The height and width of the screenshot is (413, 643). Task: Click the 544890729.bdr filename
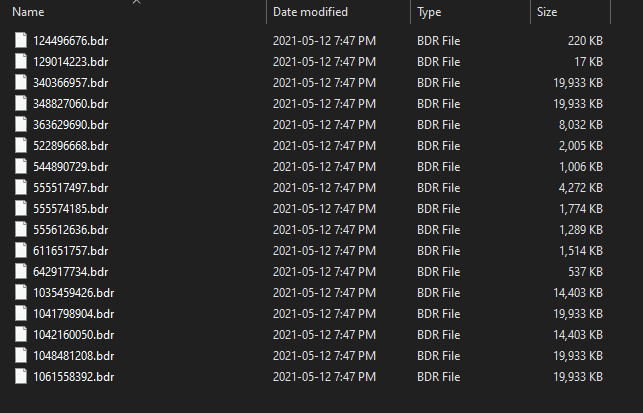click(x=71, y=167)
